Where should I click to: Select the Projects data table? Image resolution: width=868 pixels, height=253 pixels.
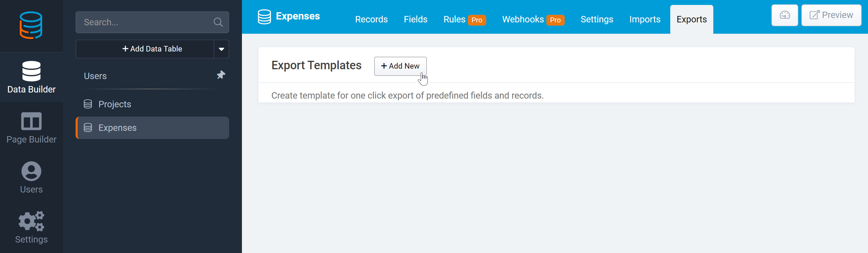point(152,104)
